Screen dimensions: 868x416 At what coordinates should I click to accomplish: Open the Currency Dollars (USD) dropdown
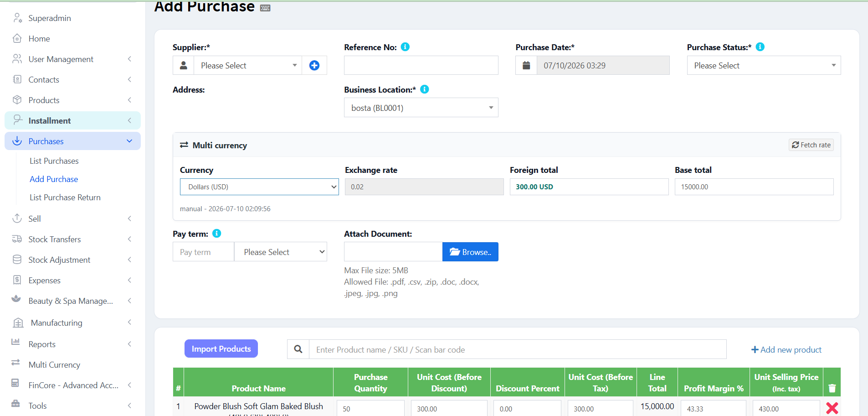point(259,187)
